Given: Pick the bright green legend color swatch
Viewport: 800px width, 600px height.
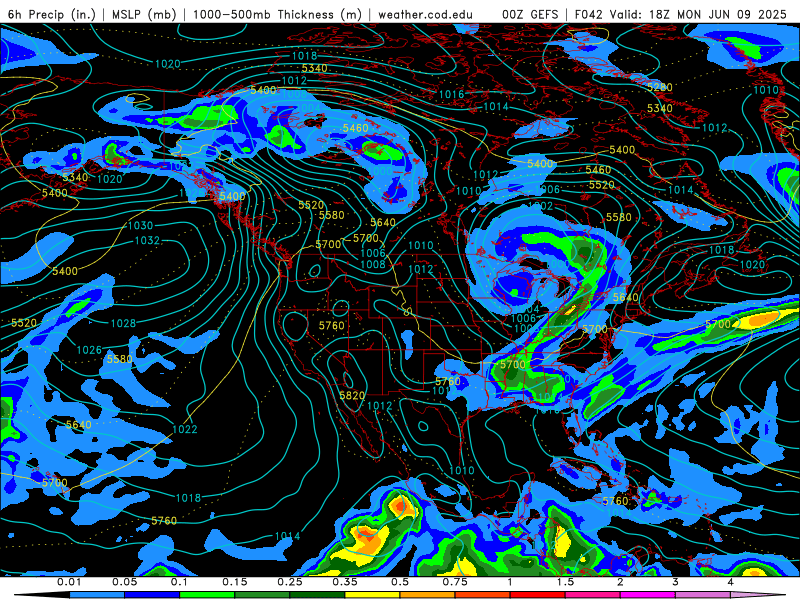Looking at the screenshot, I should point(207,595).
